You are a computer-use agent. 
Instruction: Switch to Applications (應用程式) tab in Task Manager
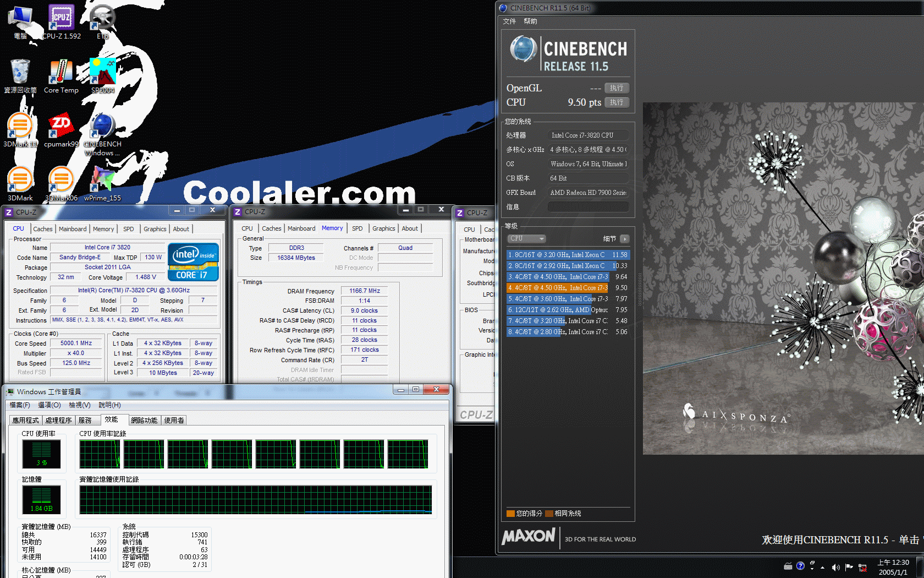point(26,420)
